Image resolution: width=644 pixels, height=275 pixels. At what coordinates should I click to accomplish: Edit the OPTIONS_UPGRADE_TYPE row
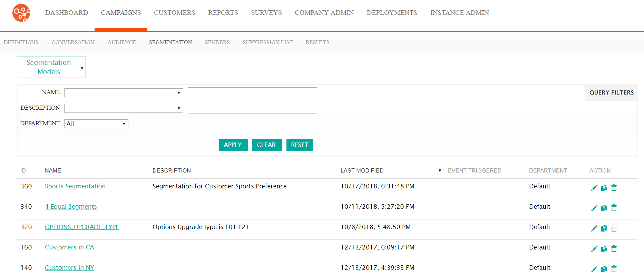[x=594, y=228]
